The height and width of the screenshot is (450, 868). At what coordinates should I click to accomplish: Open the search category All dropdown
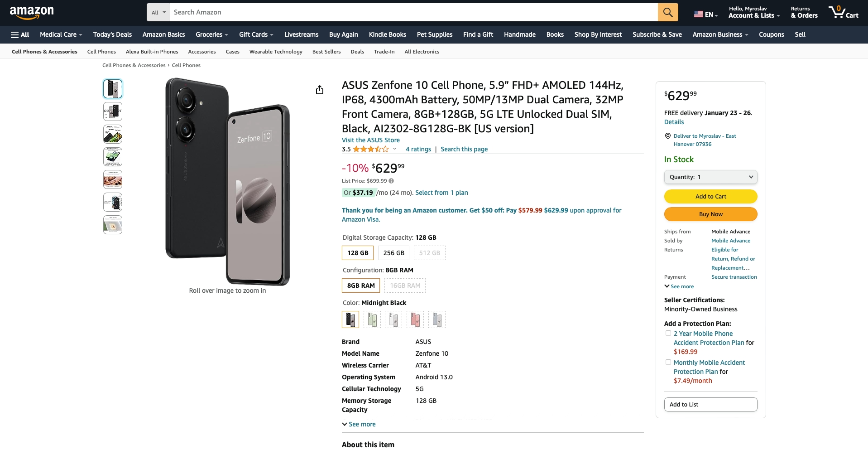(x=158, y=12)
